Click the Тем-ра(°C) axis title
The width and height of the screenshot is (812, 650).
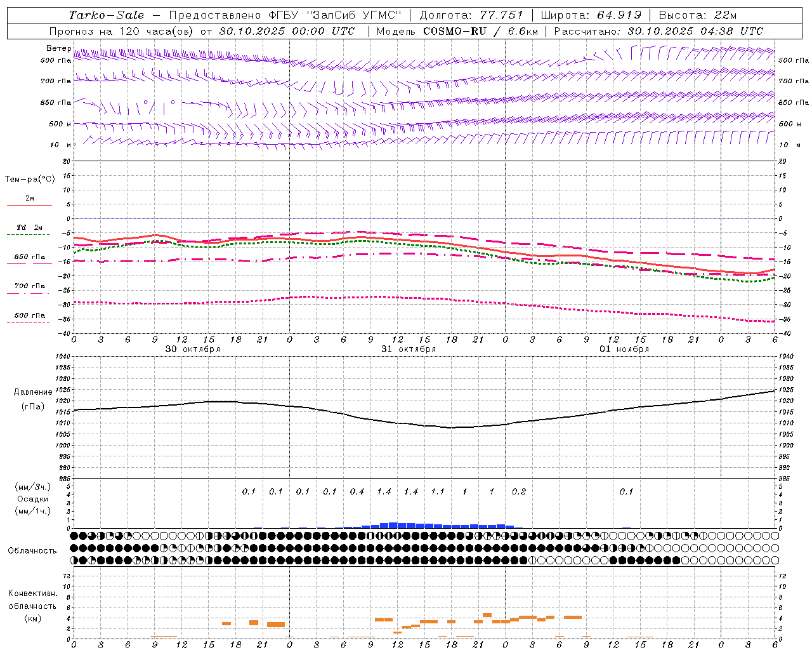pyautogui.click(x=30, y=180)
